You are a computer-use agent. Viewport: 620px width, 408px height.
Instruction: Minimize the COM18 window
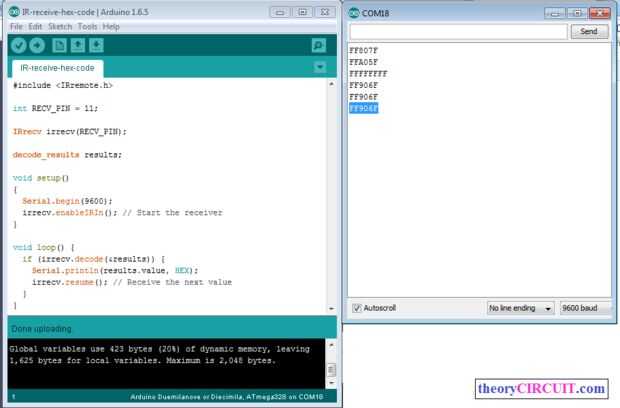[x=555, y=13]
